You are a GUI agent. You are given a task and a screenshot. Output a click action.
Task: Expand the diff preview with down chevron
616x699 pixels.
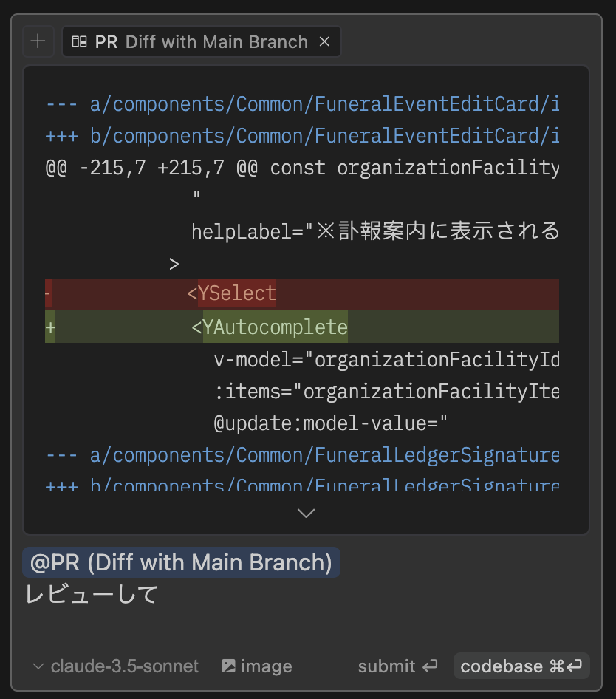tap(307, 513)
